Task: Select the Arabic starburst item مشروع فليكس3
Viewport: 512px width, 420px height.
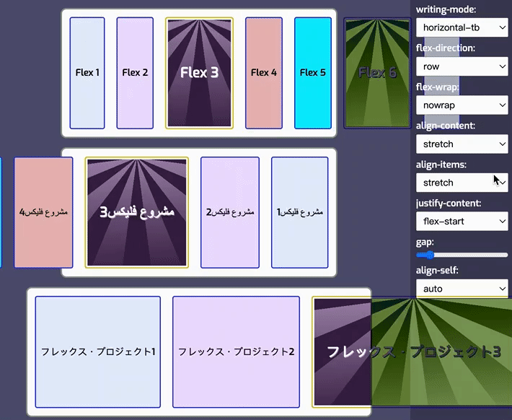Action: coord(137,212)
